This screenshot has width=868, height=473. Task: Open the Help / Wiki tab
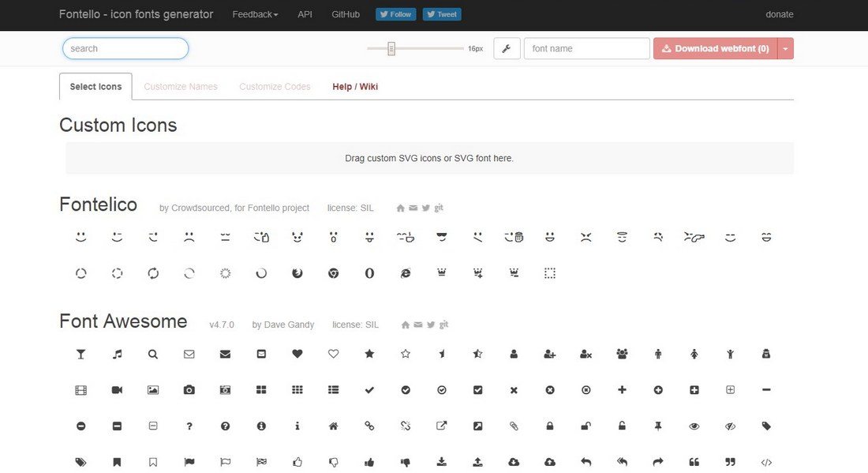[x=355, y=86]
